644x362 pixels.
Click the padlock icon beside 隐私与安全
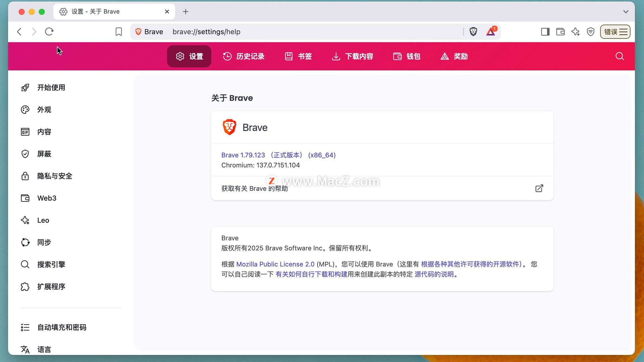(x=25, y=176)
